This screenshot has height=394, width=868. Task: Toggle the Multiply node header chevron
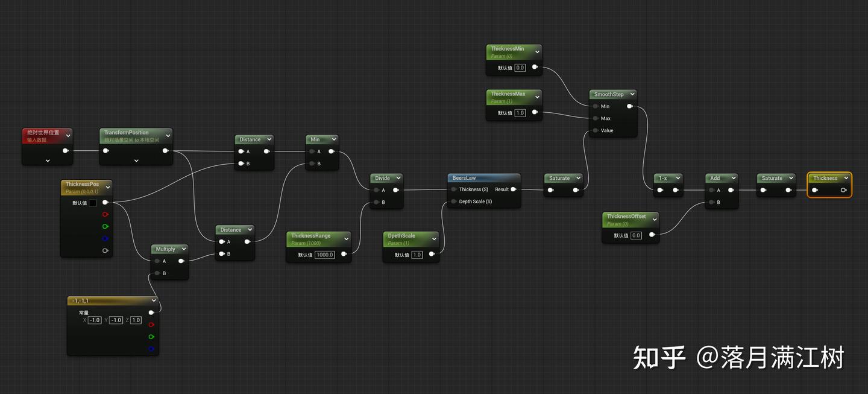tap(183, 249)
